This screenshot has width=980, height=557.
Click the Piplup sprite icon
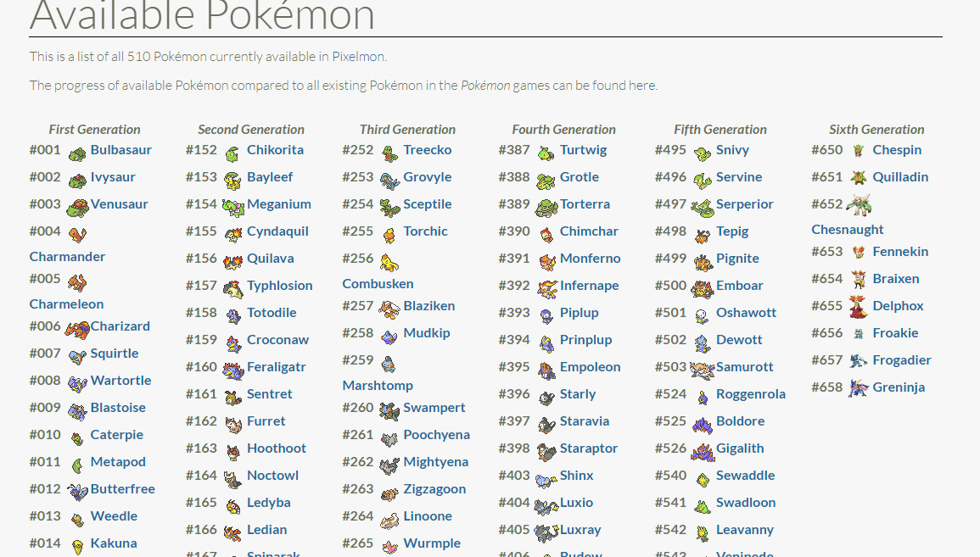tap(546, 316)
